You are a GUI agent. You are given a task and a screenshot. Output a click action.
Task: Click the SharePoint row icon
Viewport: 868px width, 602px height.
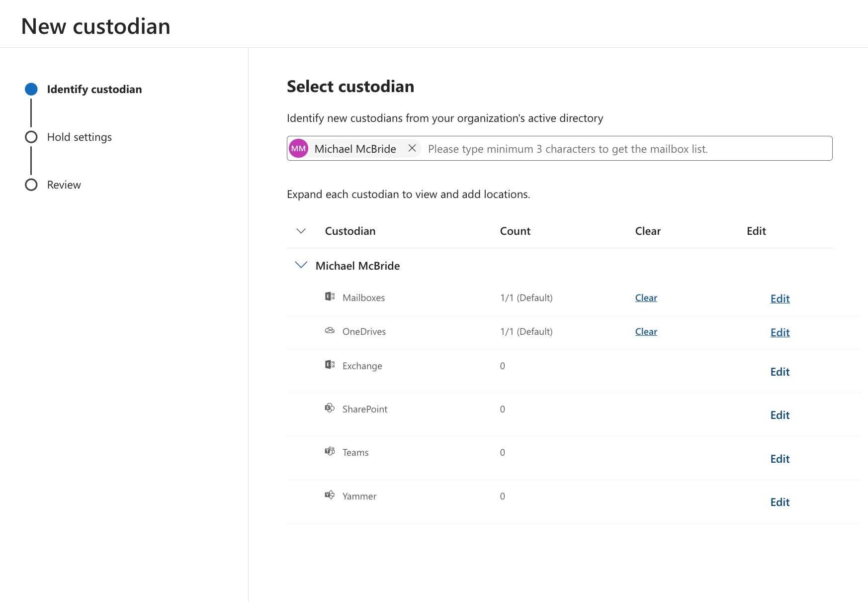(330, 408)
